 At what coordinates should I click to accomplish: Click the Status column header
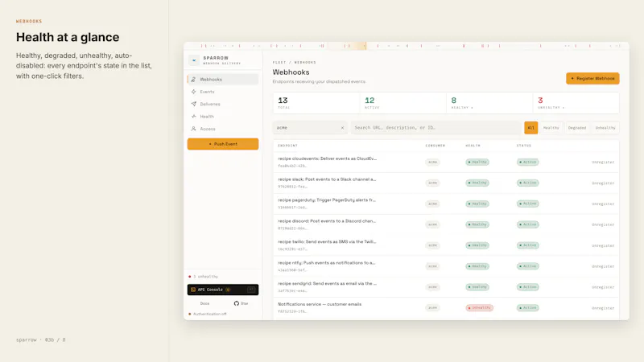[x=524, y=146]
